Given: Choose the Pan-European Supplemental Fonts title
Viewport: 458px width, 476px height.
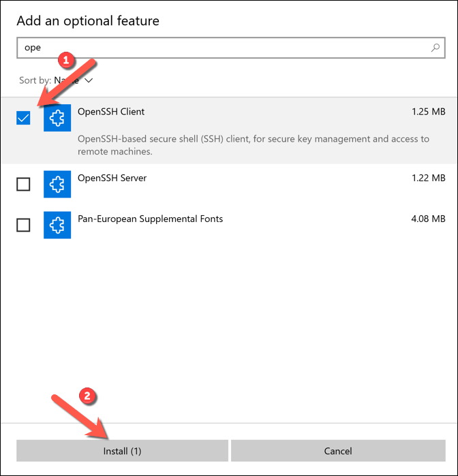Looking at the screenshot, I should [x=150, y=219].
